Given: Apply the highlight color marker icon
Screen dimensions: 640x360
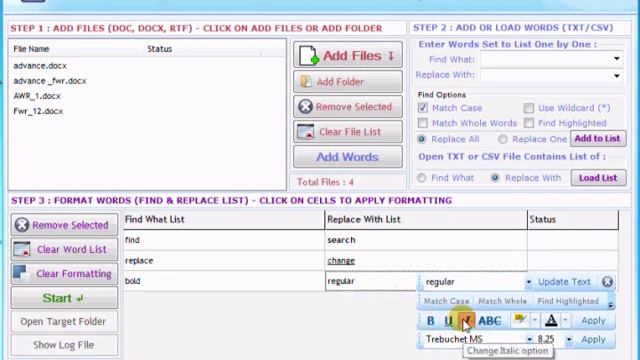Looking at the screenshot, I should [520, 320].
